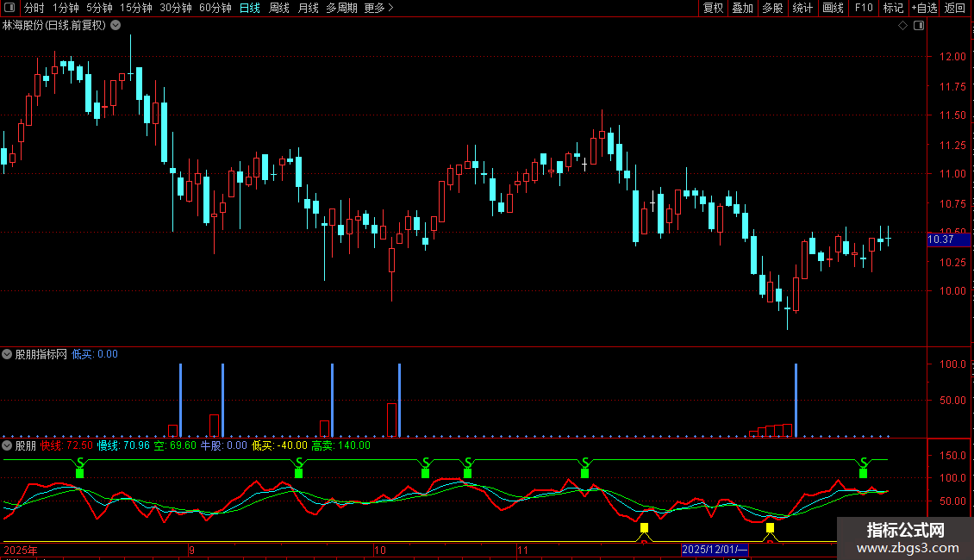Activate the 画线 drawing tool
This screenshot has height=560, width=974.
coord(833,8)
